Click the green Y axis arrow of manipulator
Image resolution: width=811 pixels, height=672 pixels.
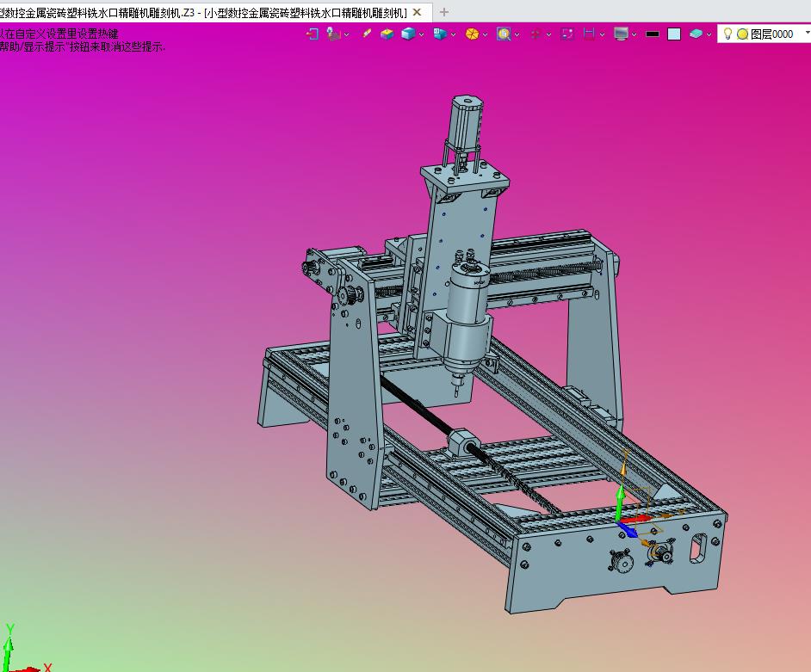(x=620, y=502)
